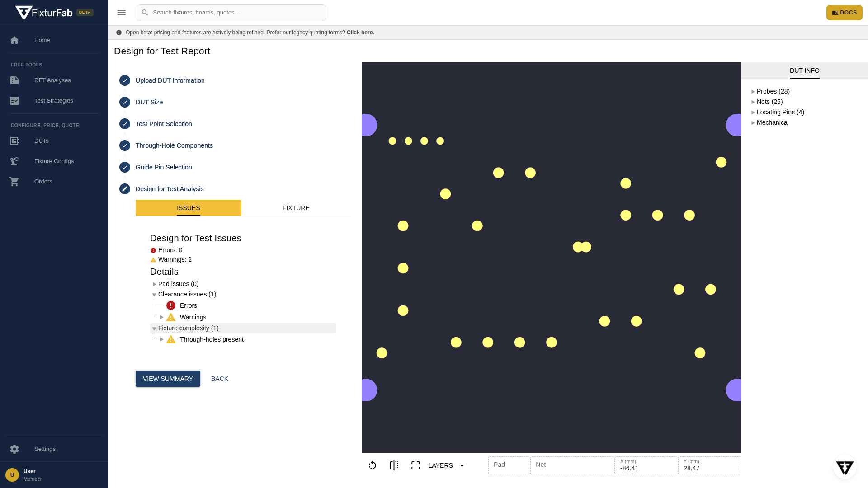Image resolution: width=868 pixels, height=488 pixels.
Task: Click the search magnifier icon
Action: [145, 13]
